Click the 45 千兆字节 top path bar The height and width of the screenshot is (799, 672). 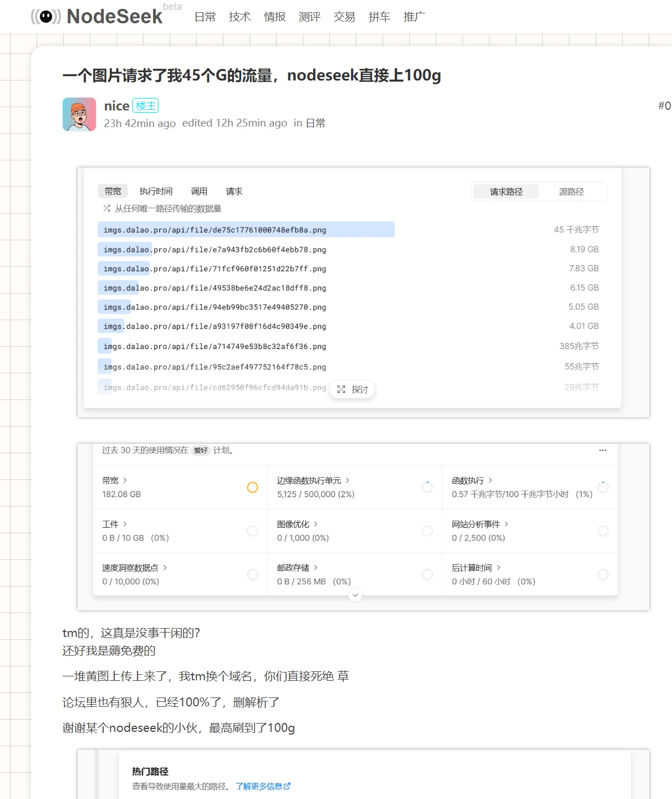[246, 230]
